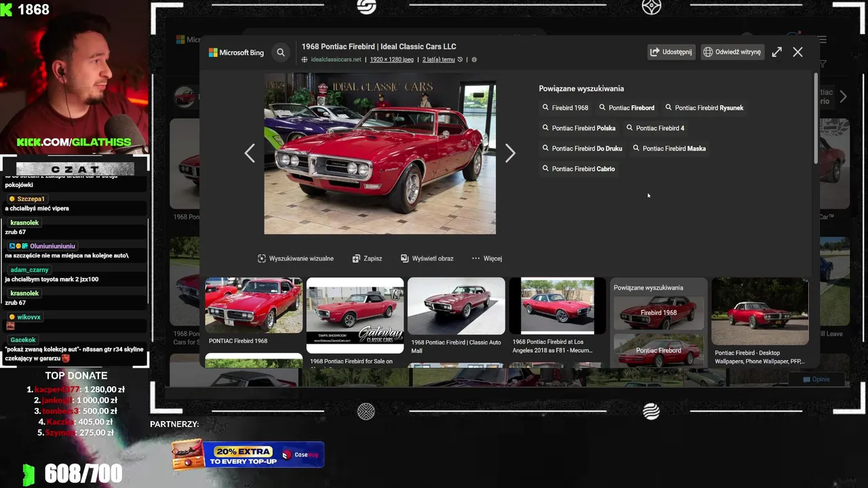Click chat username wikovvx
This screenshot has width=868, height=488.
pos(28,317)
